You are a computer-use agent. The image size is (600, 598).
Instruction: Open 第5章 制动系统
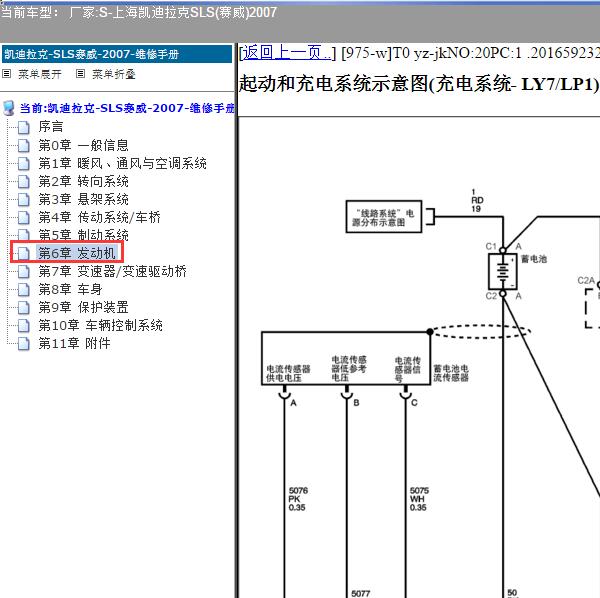click(83, 235)
